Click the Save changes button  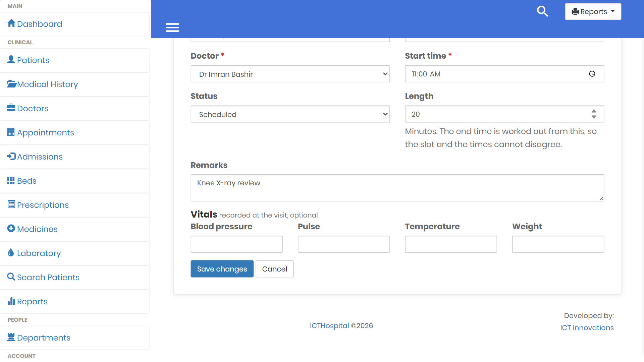coord(222,269)
